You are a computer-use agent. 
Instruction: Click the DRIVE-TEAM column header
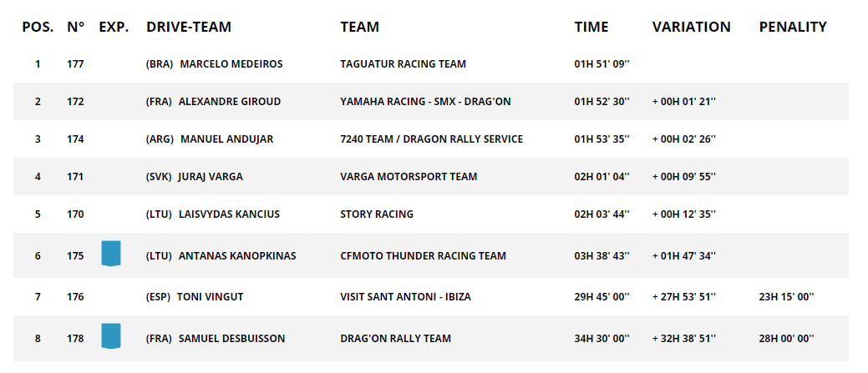[x=189, y=27]
